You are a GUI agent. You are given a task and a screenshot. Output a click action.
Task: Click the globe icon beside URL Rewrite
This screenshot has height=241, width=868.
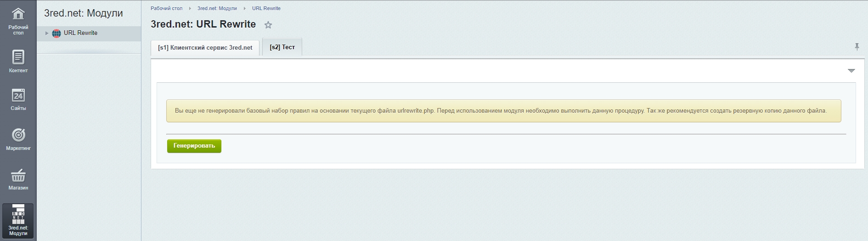pos(56,33)
